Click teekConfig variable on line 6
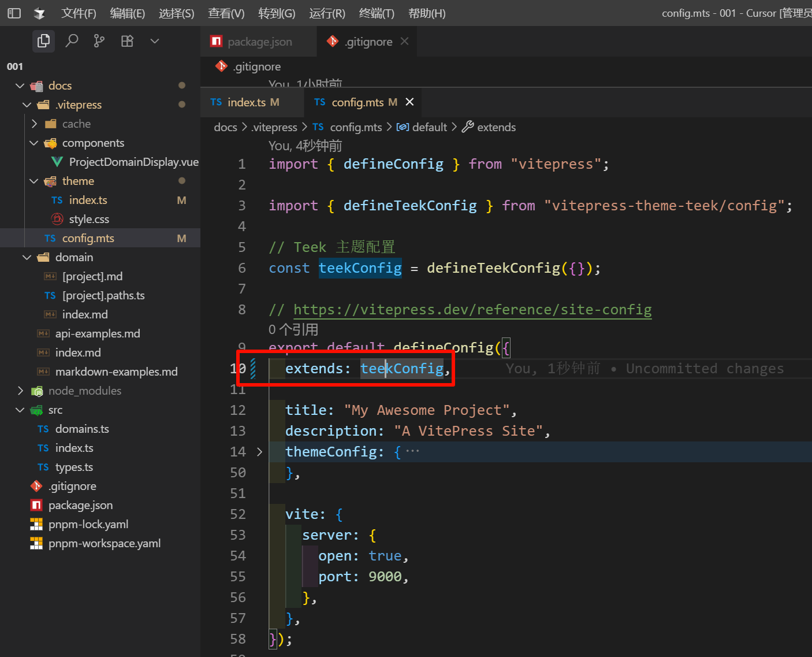The image size is (812, 657). point(360,268)
